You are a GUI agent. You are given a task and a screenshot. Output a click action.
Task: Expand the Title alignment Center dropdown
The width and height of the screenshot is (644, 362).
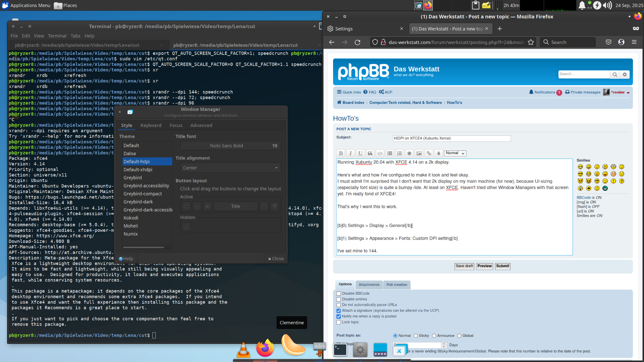[x=230, y=168]
